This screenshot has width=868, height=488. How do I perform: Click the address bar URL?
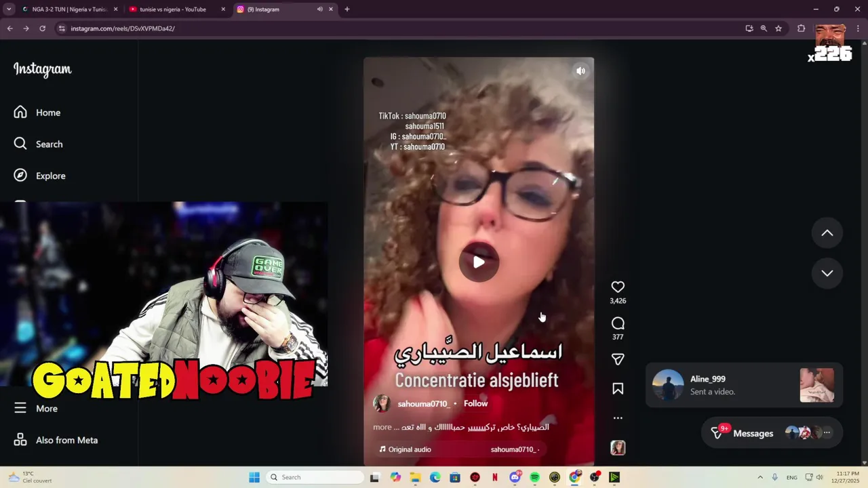point(123,28)
